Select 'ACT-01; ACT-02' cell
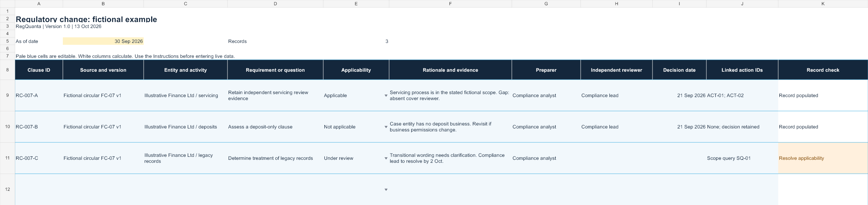 (742, 95)
